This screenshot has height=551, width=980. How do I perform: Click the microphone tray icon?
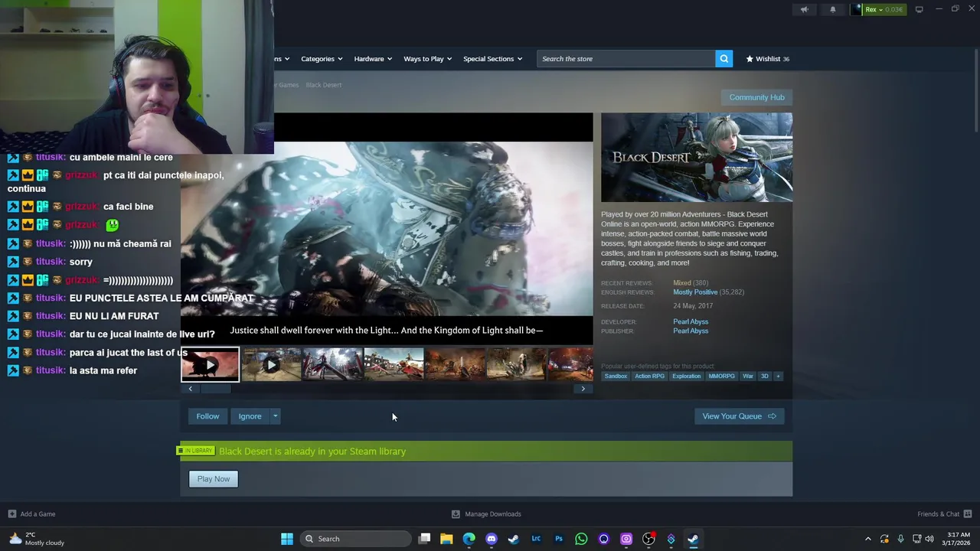coord(900,539)
